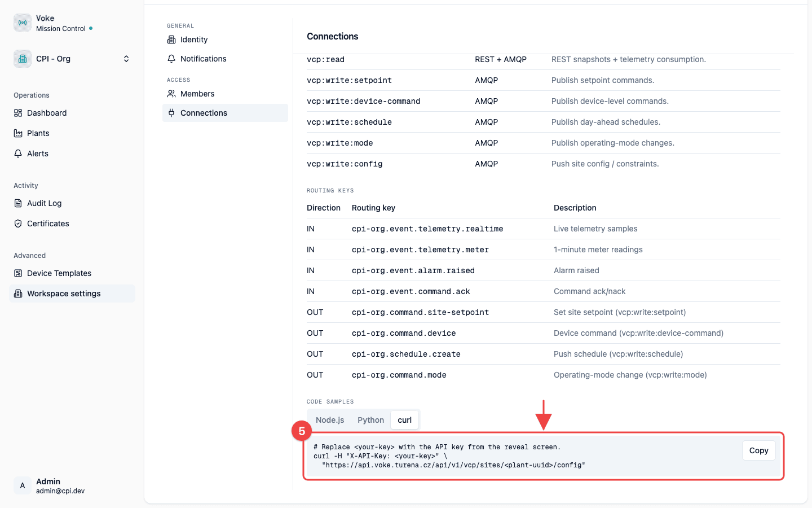Click the Alarm raised description
Viewport: 812px width, 508px height.
pyautogui.click(x=576, y=270)
